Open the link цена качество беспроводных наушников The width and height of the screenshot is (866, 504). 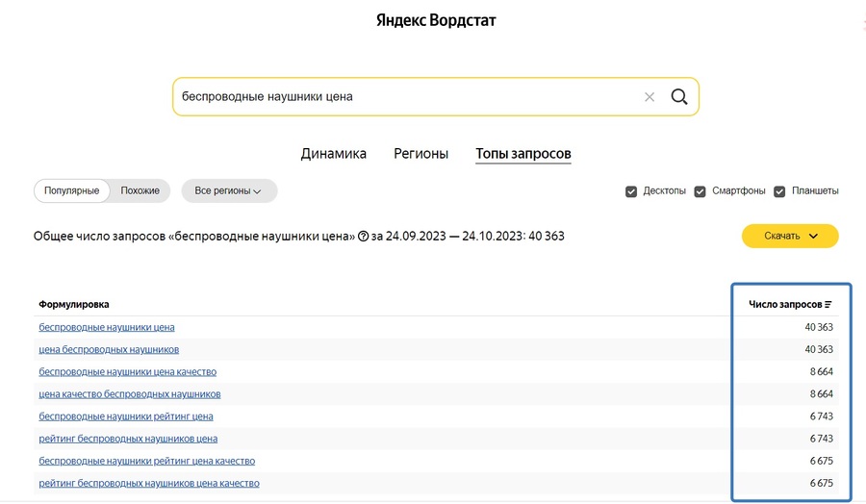(x=130, y=394)
